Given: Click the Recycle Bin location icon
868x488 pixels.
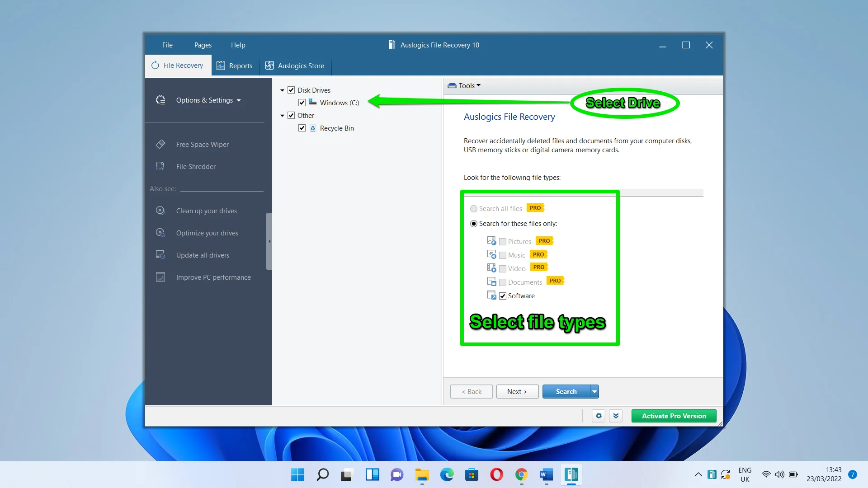Looking at the screenshot, I should (x=312, y=128).
